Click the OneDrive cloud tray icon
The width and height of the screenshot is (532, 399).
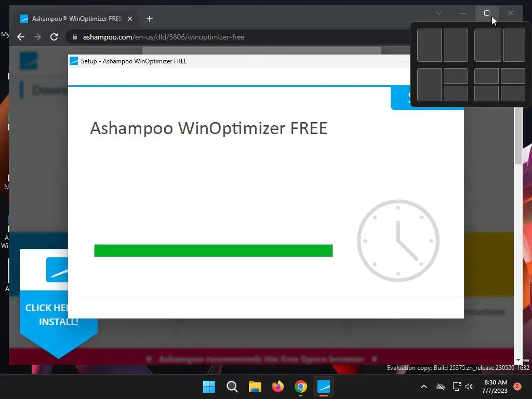pyautogui.click(x=441, y=387)
